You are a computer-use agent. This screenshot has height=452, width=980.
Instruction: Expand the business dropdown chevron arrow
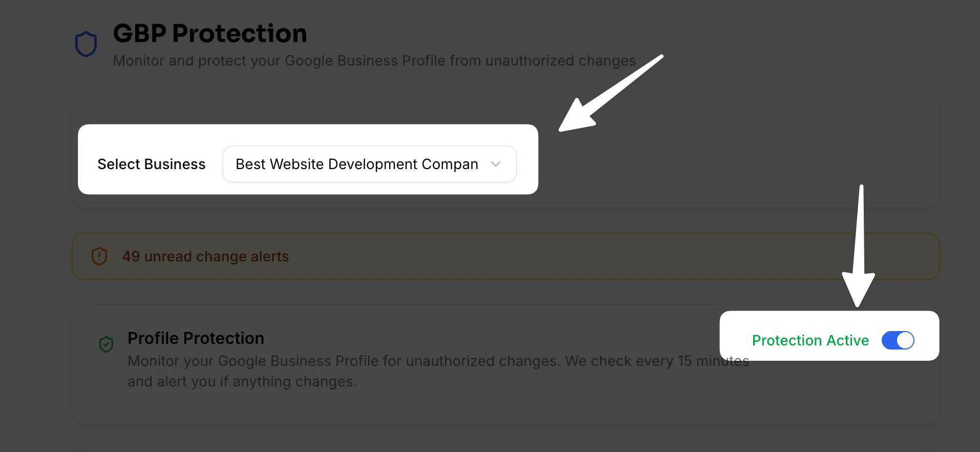click(495, 164)
